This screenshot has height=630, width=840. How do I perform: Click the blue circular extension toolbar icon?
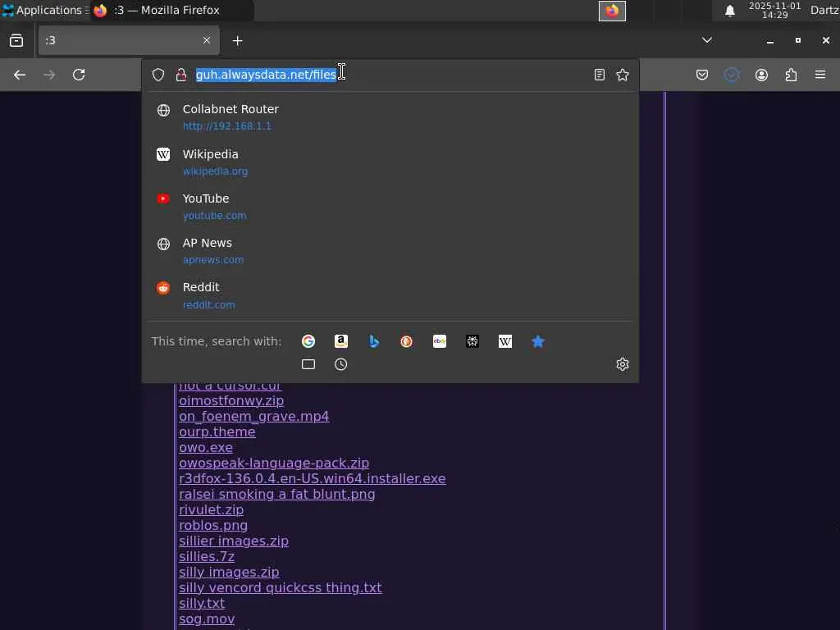[732, 75]
